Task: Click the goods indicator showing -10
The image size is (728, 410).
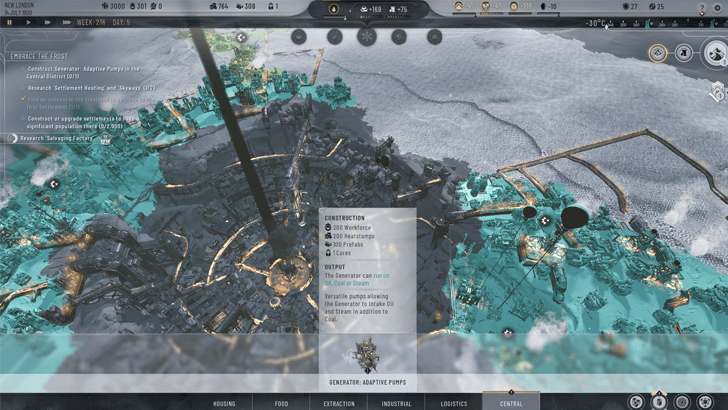Action: (548, 6)
